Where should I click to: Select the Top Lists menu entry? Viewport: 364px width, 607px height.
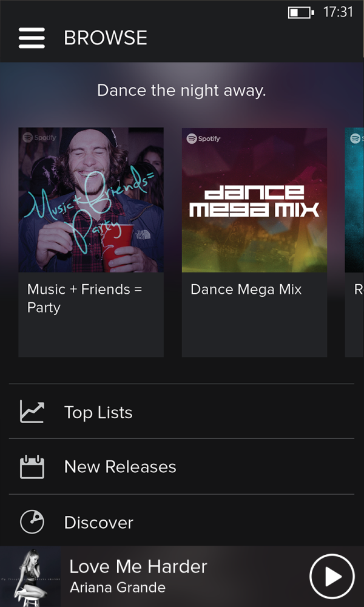[98, 413]
